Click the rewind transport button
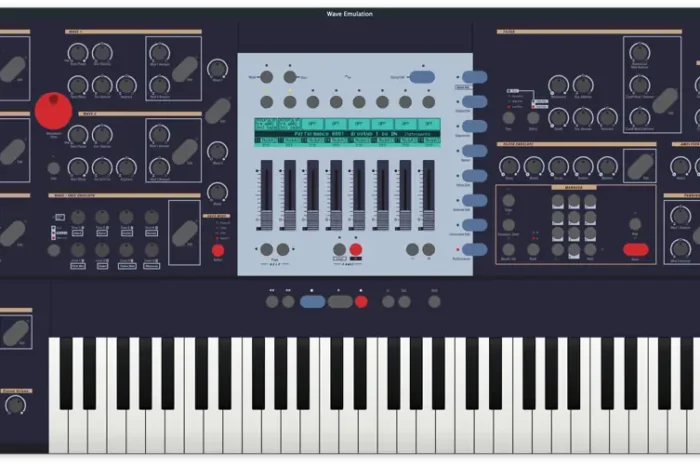The width and height of the screenshot is (700, 465). coord(272,302)
